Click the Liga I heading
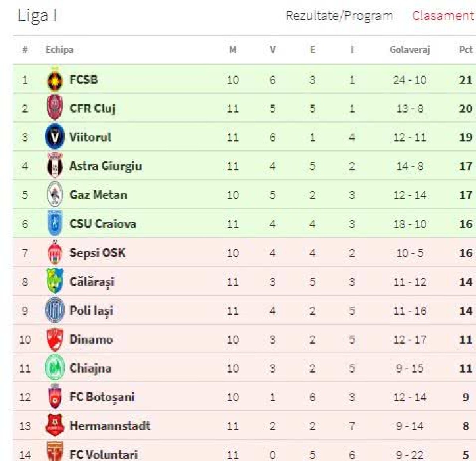This screenshot has height=461, width=476. (x=37, y=16)
